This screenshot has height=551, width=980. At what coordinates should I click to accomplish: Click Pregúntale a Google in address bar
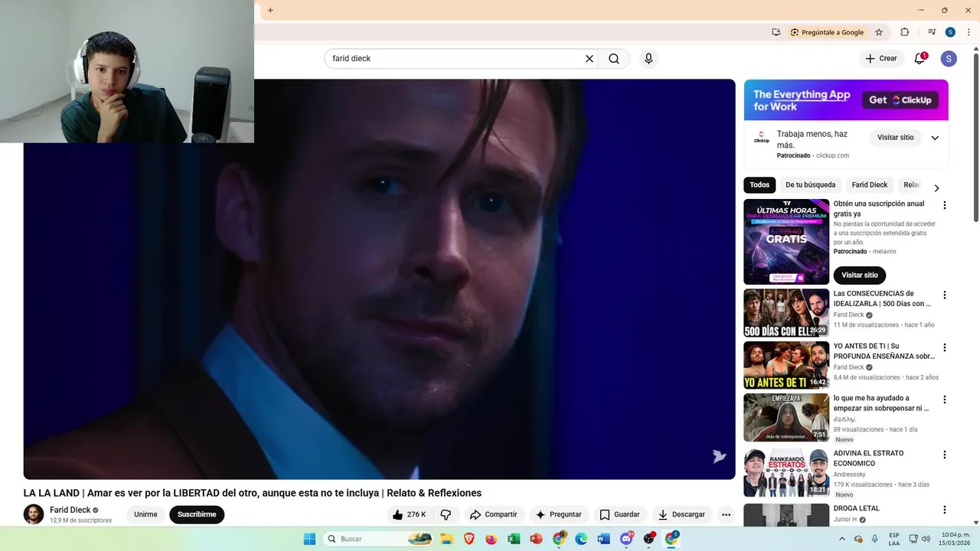pos(827,32)
